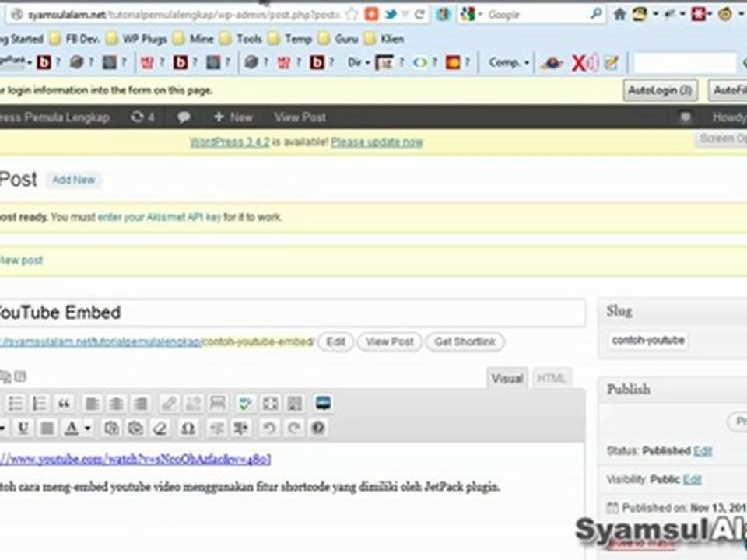Switch editor to fullscreen mode

pyautogui.click(x=270, y=404)
